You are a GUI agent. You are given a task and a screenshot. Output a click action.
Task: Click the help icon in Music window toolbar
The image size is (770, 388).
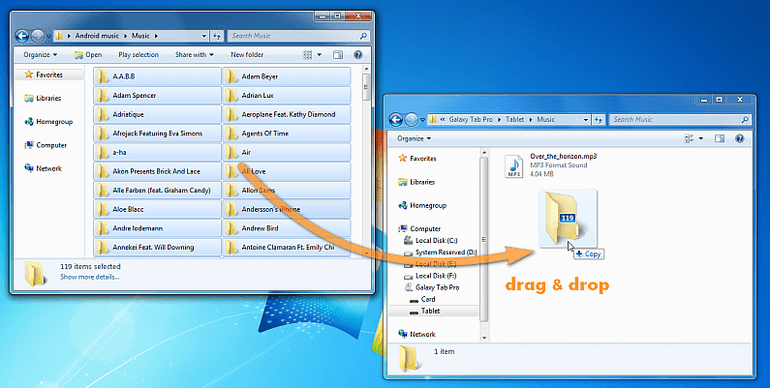[x=358, y=55]
